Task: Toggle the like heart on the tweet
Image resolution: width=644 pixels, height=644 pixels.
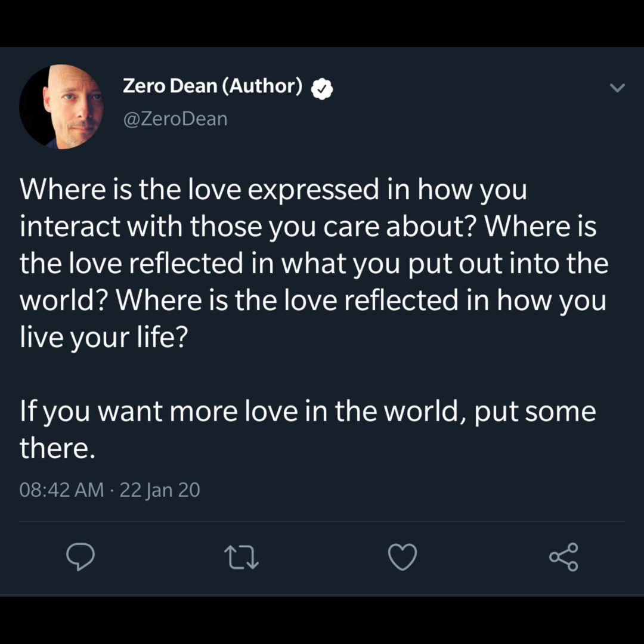Action: pos(402,557)
